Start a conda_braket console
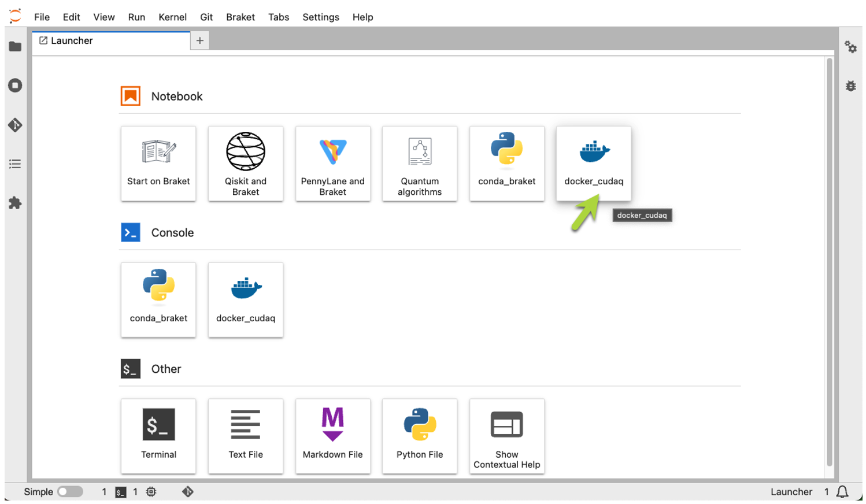Screen dimensions: 866x504 coord(158,300)
